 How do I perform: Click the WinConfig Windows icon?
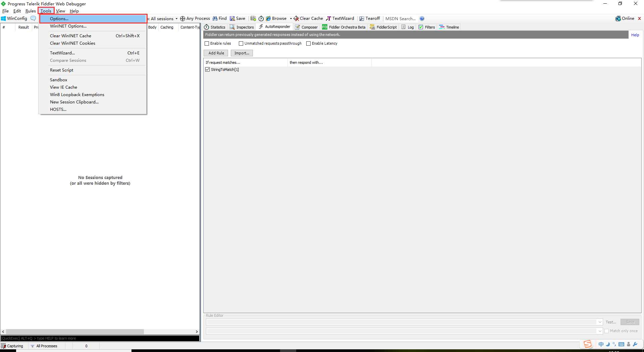click(x=3, y=18)
